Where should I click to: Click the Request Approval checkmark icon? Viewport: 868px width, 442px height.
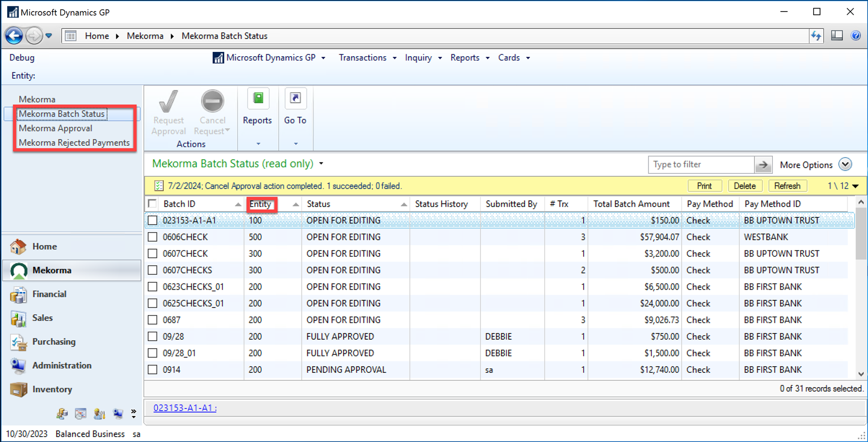click(x=169, y=101)
